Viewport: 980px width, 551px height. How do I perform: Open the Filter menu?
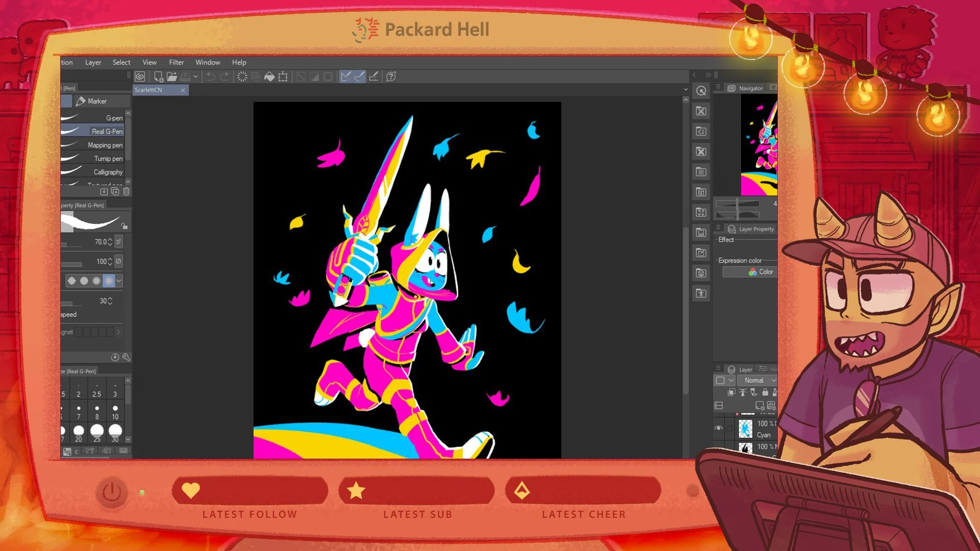176,62
